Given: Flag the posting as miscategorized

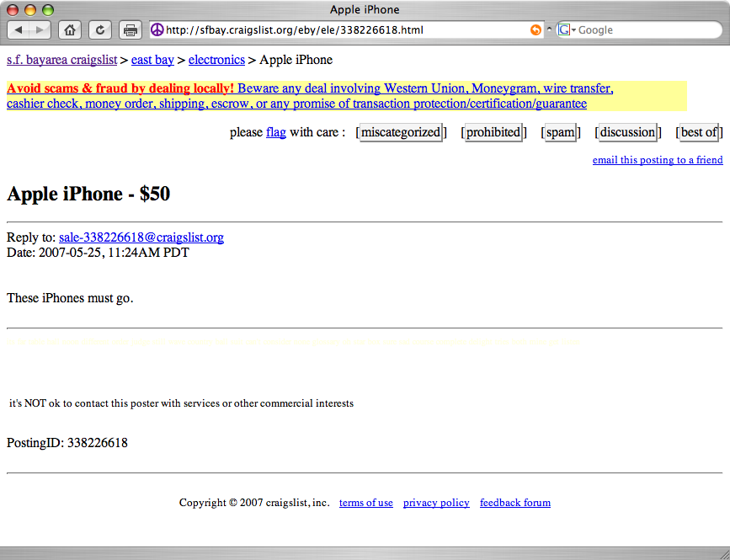Looking at the screenshot, I should pos(401,132).
